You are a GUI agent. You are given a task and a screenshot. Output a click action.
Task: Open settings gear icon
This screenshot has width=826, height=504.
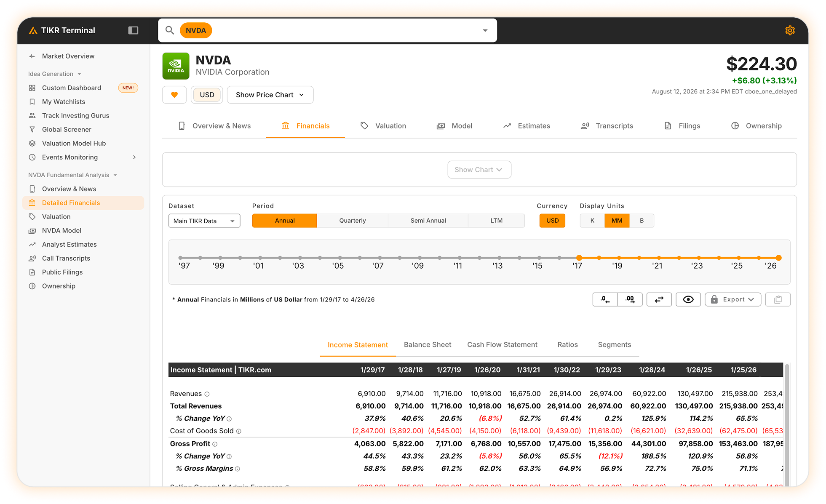[x=790, y=30]
